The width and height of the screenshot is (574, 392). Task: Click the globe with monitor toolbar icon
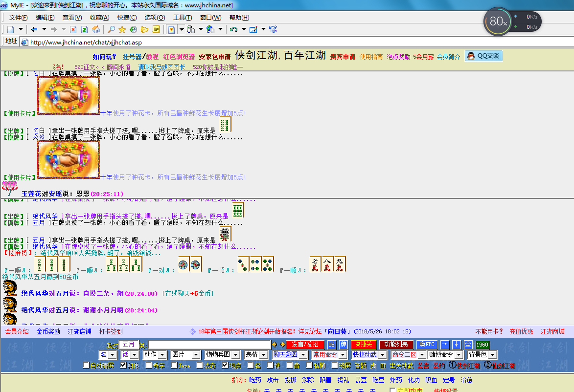[210, 30]
